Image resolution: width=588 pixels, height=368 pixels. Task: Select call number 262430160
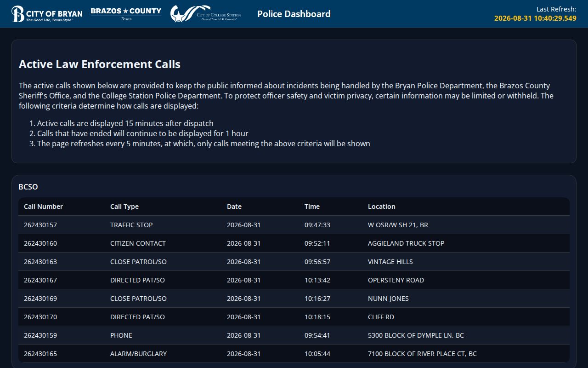click(40, 243)
